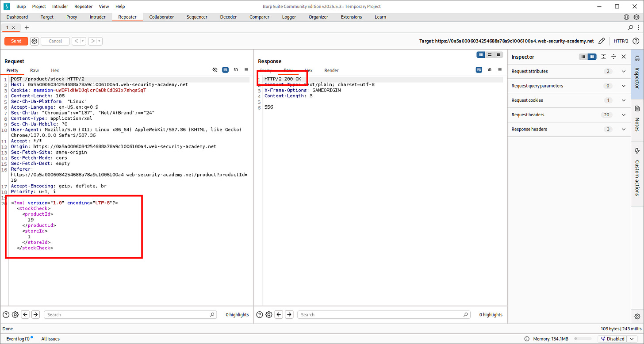Image resolution: width=644 pixels, height=344 pixels.
Task: Open the Project menu
Action: click(39, 7)
